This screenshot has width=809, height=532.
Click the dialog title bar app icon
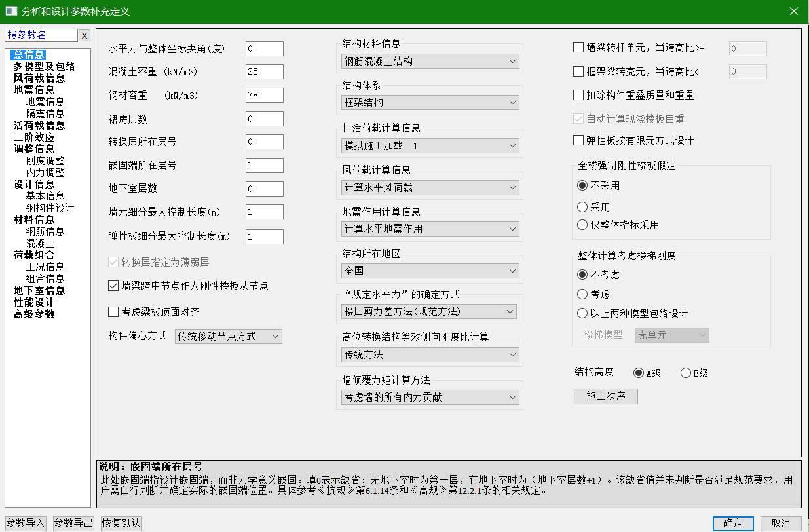(10, 11)
